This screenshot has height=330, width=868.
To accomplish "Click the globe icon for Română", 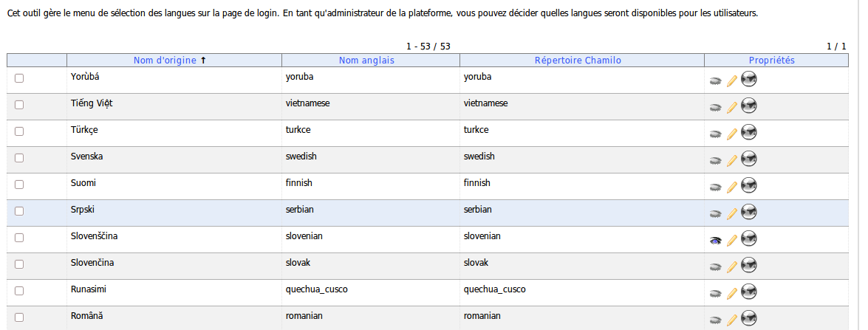I will click(749, 318).
